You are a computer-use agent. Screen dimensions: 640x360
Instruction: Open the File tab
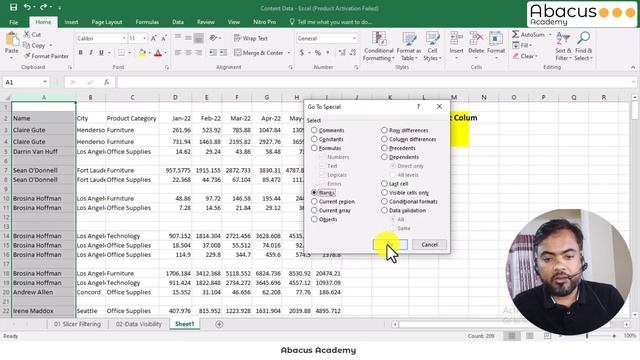(x=13, y=22)
